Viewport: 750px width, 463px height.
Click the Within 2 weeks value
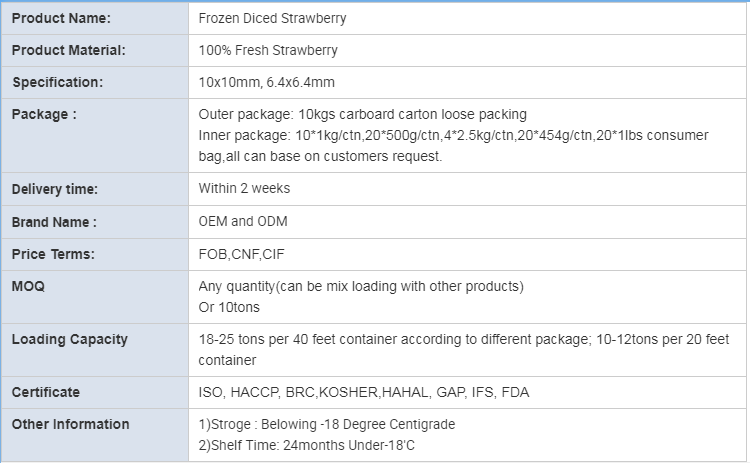coord(244,188)
